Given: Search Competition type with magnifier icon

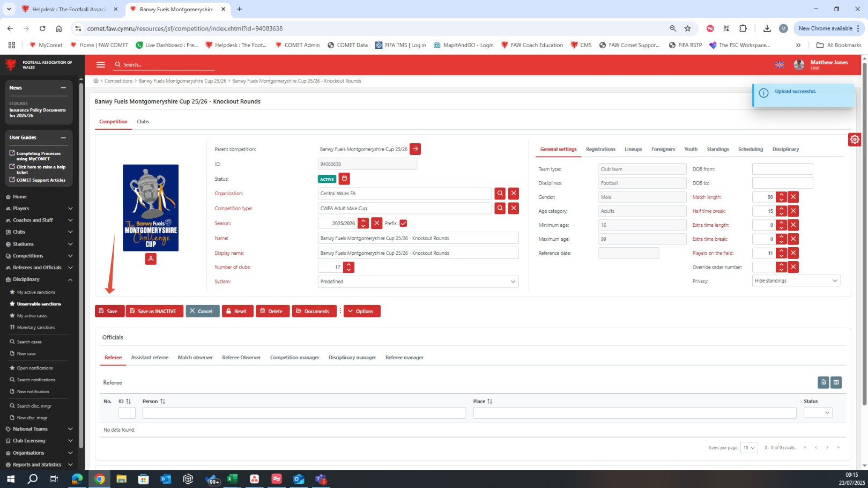Looking at the screenshot, I should point(500,208).
